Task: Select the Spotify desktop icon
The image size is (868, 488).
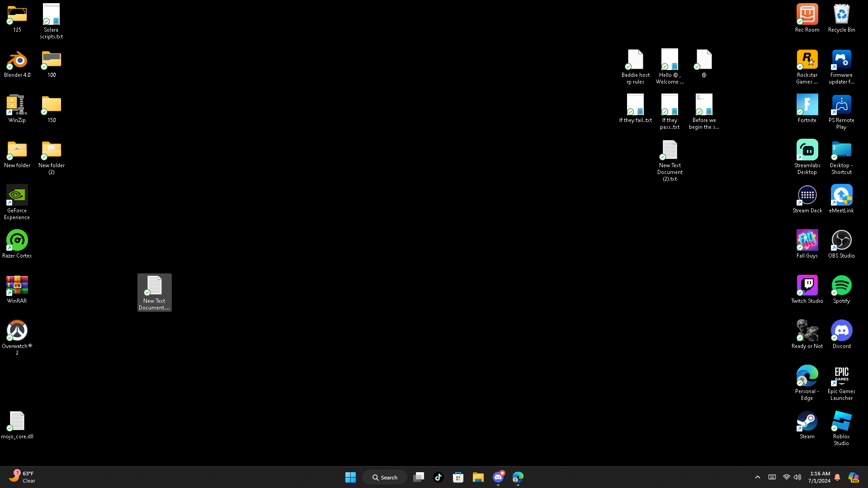Action: tap(842, 290)
